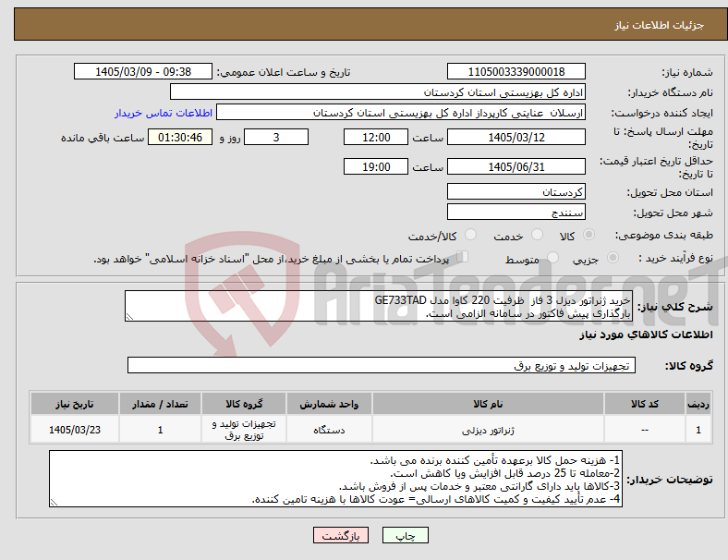Click the شرح کلی نیاز description textarea
The image size is (728, 560).
click(379, 306)
